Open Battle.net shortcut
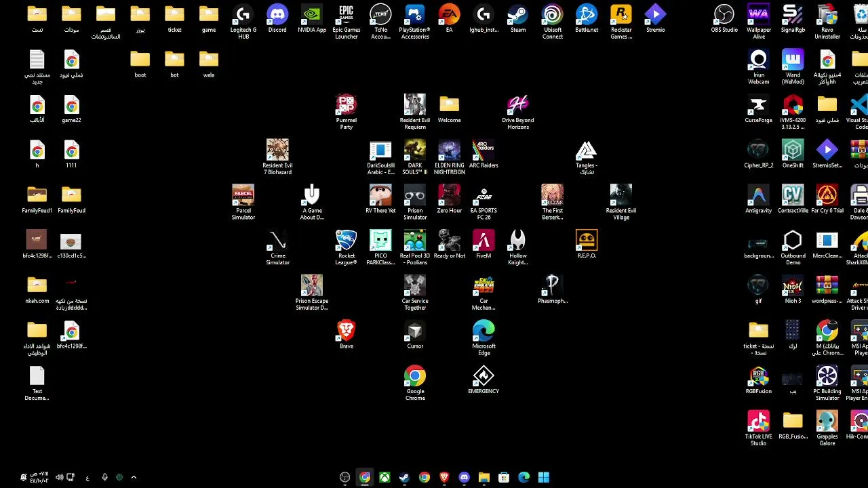868x488 pixels. click(587, 19)
